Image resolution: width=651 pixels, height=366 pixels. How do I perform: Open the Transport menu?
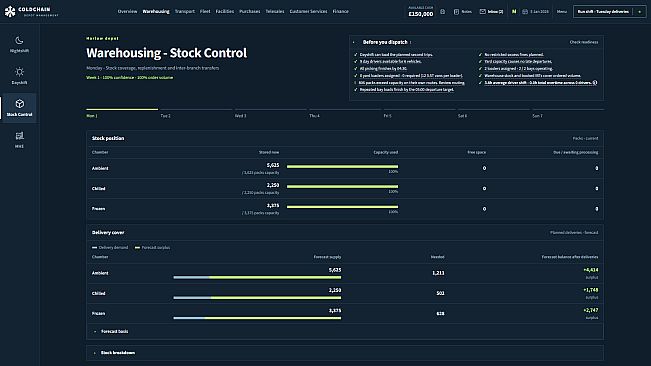pos(184,12)
